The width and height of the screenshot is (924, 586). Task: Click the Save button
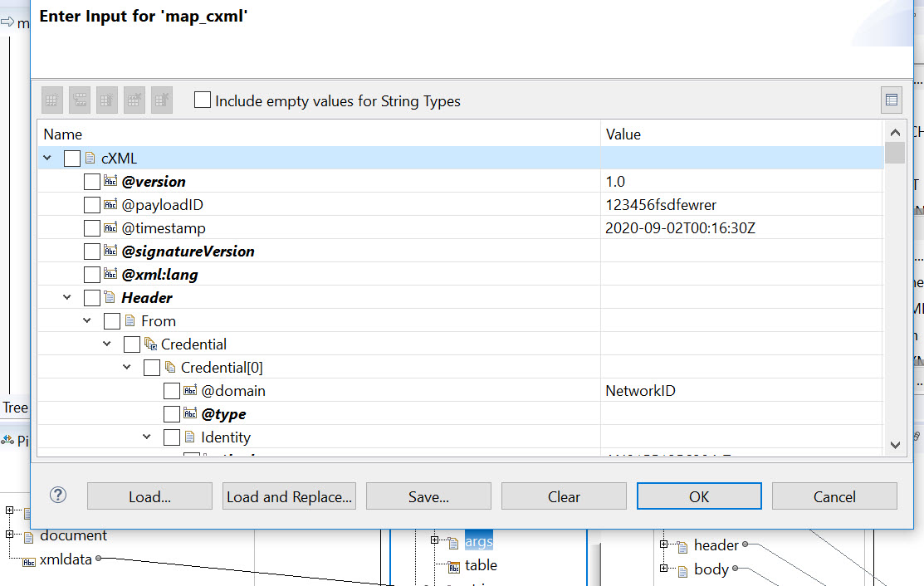click(x=428, y=496)
